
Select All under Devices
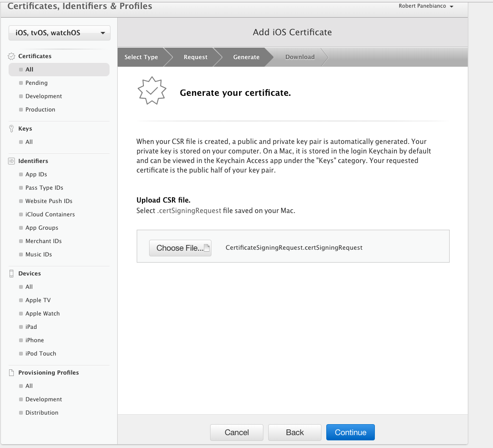tap(29, 287)
